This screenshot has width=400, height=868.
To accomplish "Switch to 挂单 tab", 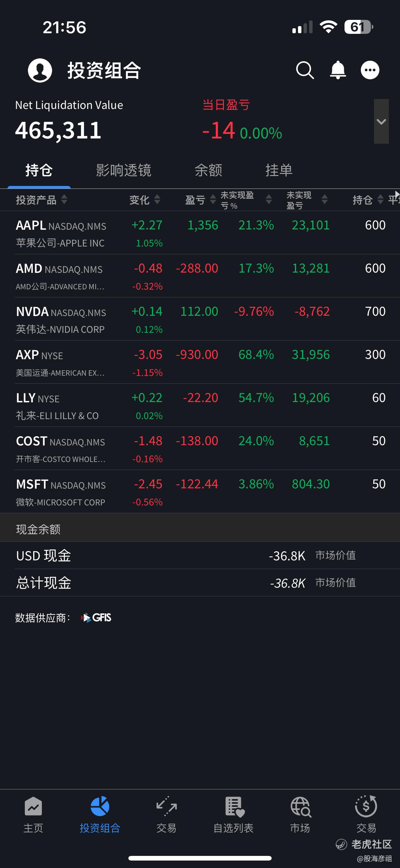I will coord(279,170).
